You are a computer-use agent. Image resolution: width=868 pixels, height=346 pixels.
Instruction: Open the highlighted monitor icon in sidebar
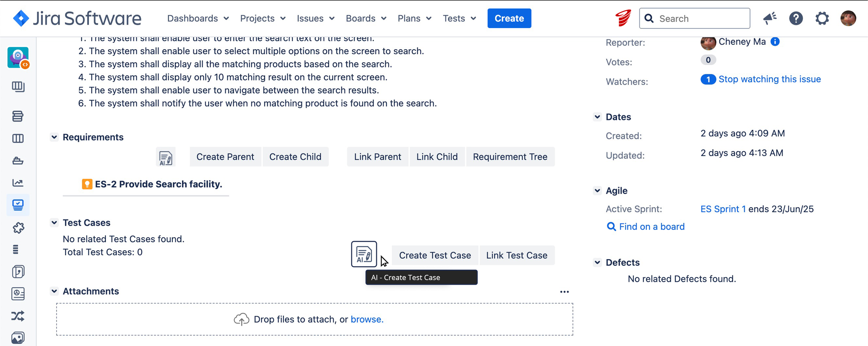click(18, 205)
